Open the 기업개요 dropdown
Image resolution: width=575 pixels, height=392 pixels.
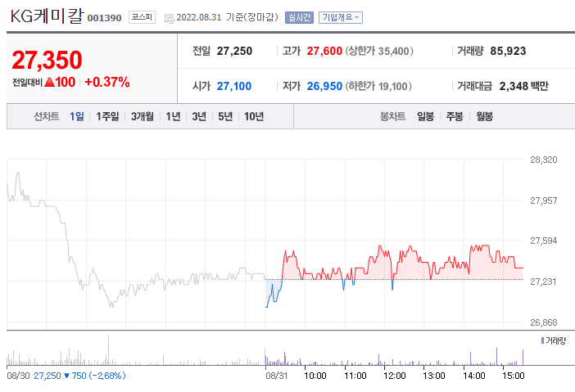[x=341, y=17]
